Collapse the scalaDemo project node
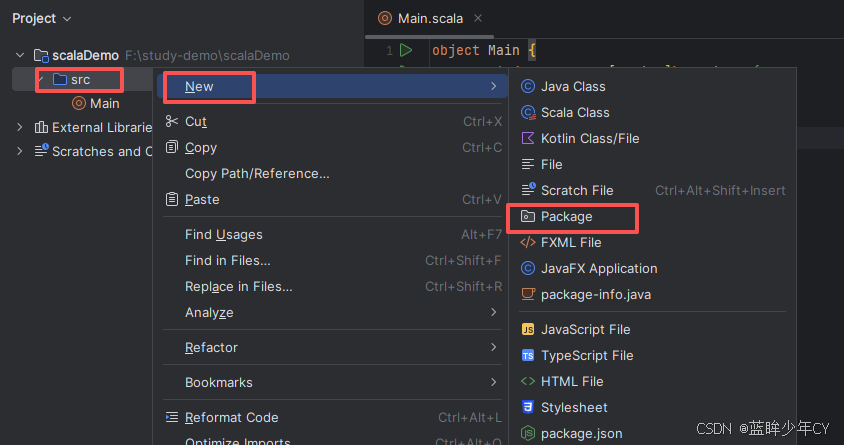 coord(20,55)
